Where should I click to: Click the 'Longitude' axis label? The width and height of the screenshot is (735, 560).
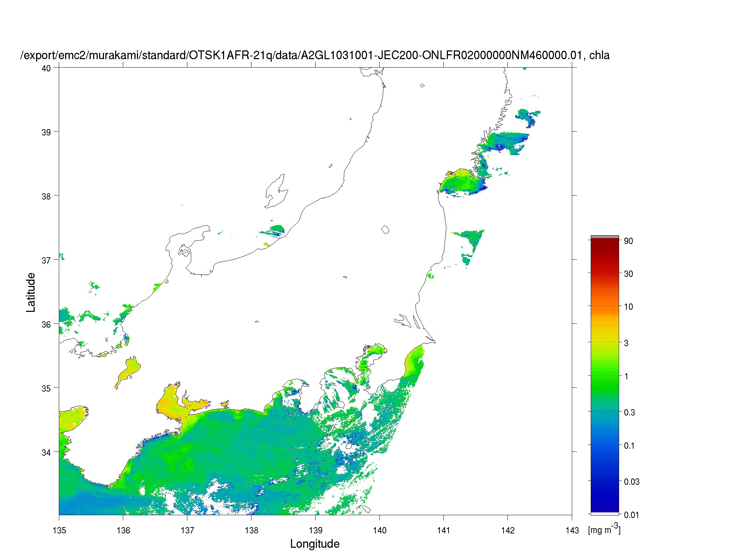click(315, 544)
